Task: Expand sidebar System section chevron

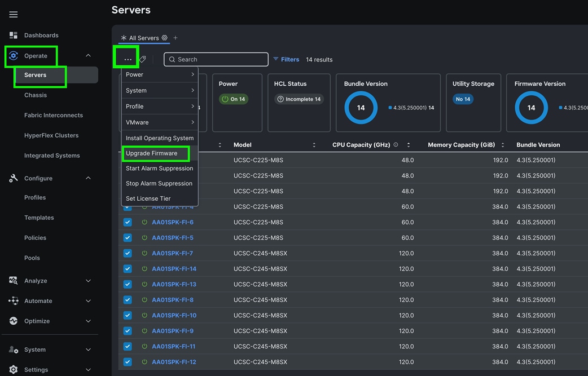Action: click(x=88, y=350)
